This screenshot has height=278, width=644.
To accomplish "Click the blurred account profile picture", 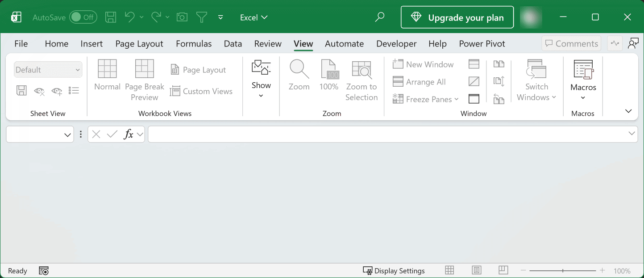I will point(531,17).
